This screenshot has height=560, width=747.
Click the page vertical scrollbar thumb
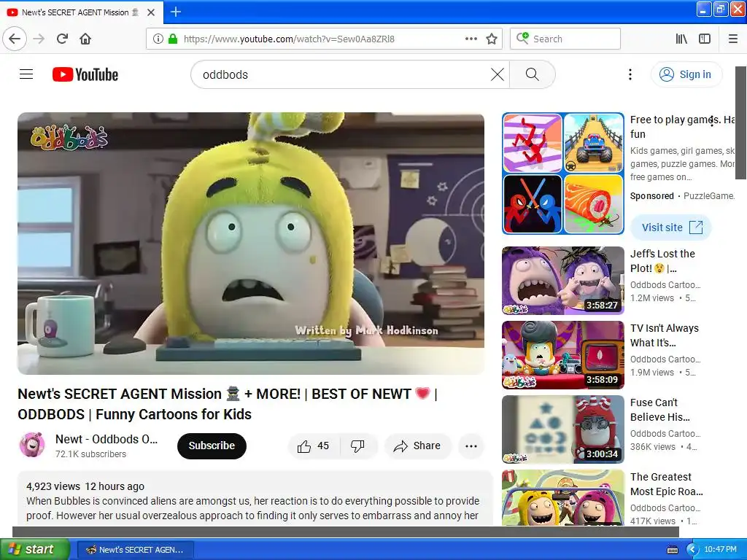coord(741,122)
